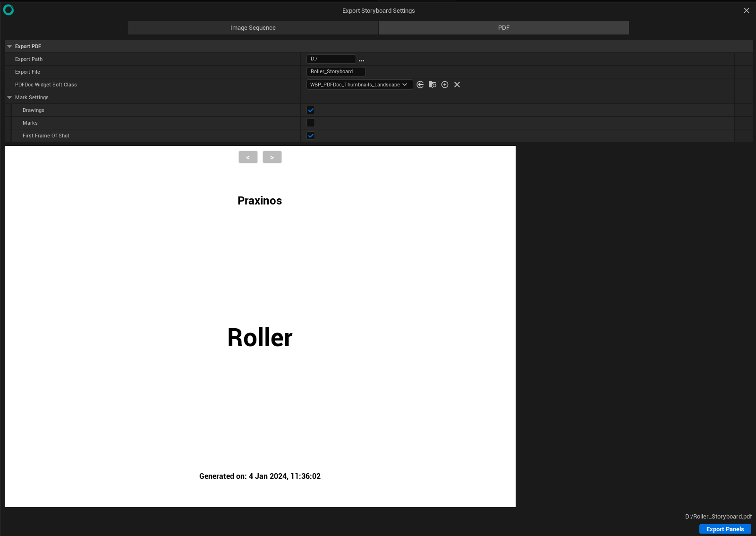Go to previous PDF preview page
This screenshot has width=756, height=536.
pyautogui.click(x=248, y=157)
